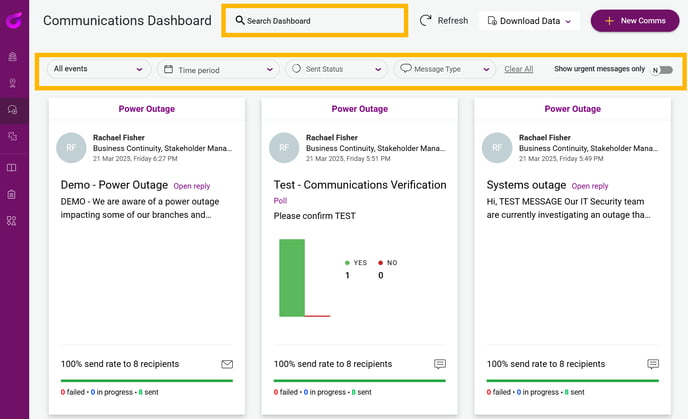Click RF avatar on Test - Communications Verification card
The height and width of the screenshot is (419, 688).
284,148
